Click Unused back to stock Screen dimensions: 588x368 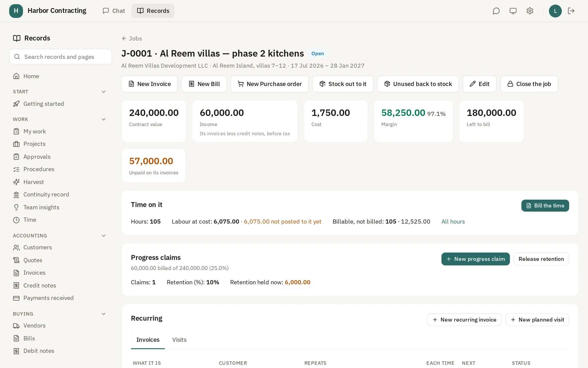click(x=418, y=84)
